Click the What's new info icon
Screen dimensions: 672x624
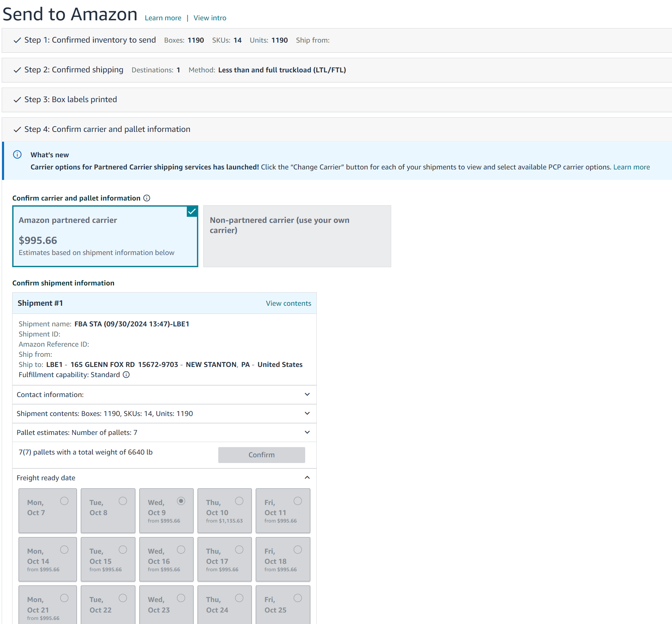click(17, 155)
